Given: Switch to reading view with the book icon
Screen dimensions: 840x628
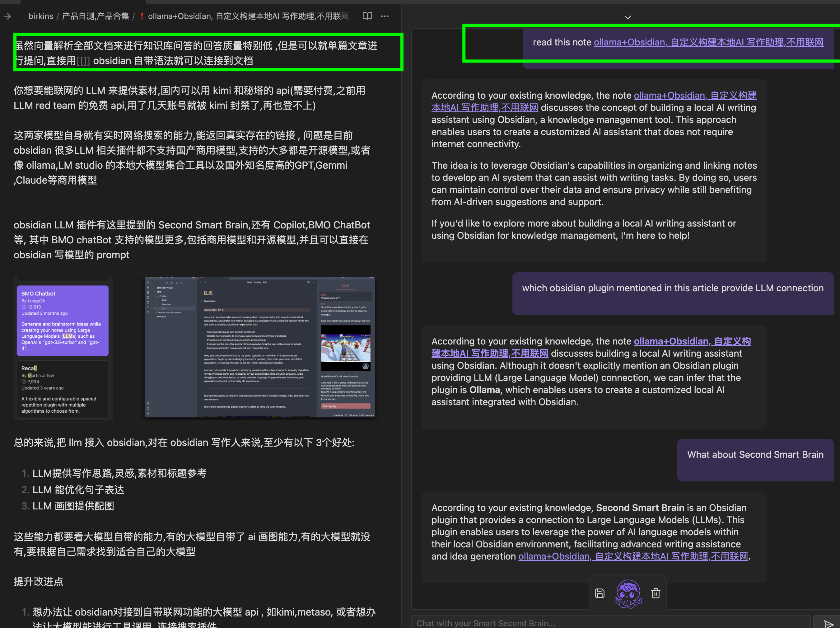Looking at the screenshot, I should (x=367, y=16).
